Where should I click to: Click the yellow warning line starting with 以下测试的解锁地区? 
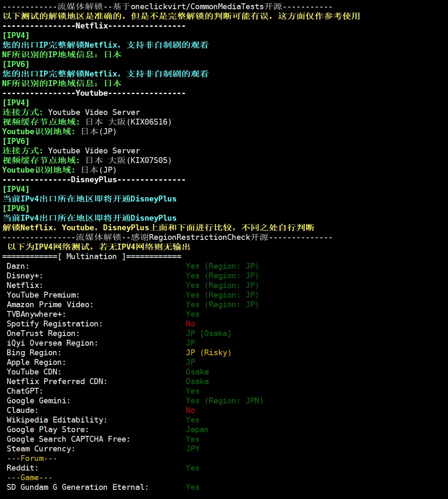[x=181, y=16]
